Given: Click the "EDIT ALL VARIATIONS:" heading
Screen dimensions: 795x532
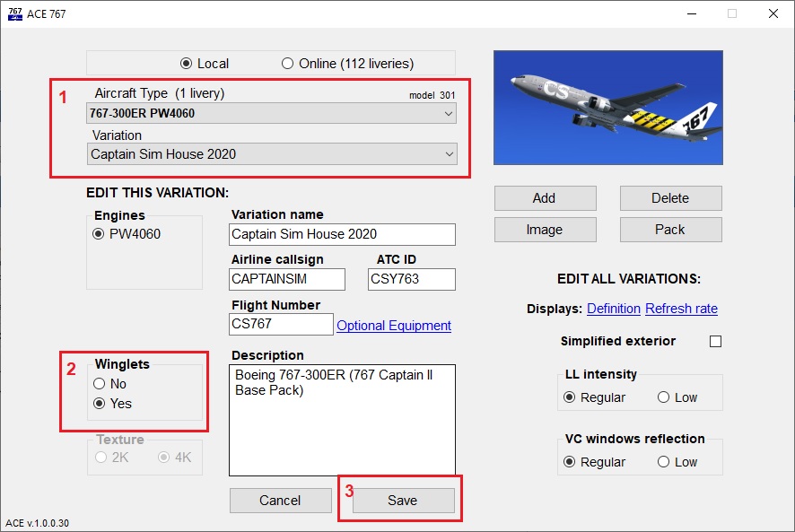Looking at the screenshot, I should coord(629,279).
